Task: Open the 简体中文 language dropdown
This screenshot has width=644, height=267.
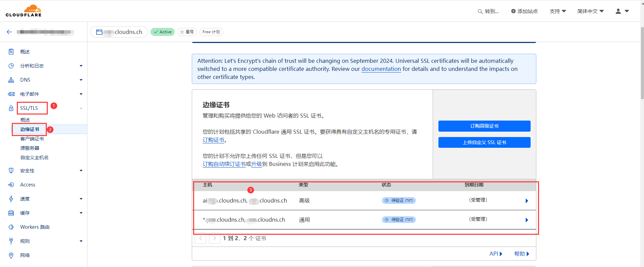Action: pos(591,11)
